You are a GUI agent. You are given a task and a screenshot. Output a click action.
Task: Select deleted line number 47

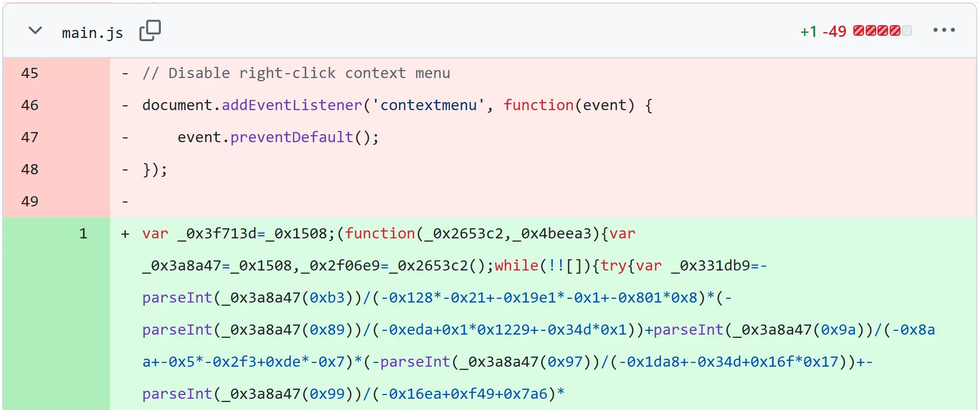(30, 137)
